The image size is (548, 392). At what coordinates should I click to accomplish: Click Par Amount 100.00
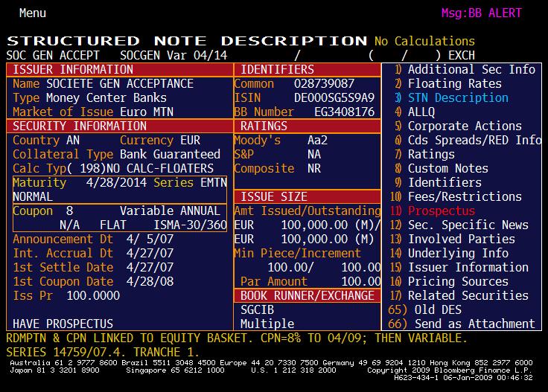(361, 281)
